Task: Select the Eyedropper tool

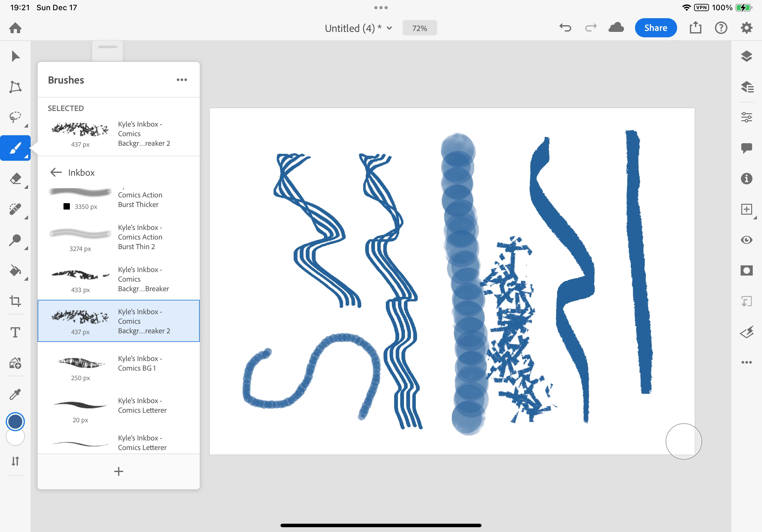Action: pyautogui.click(x=15, y=394)
